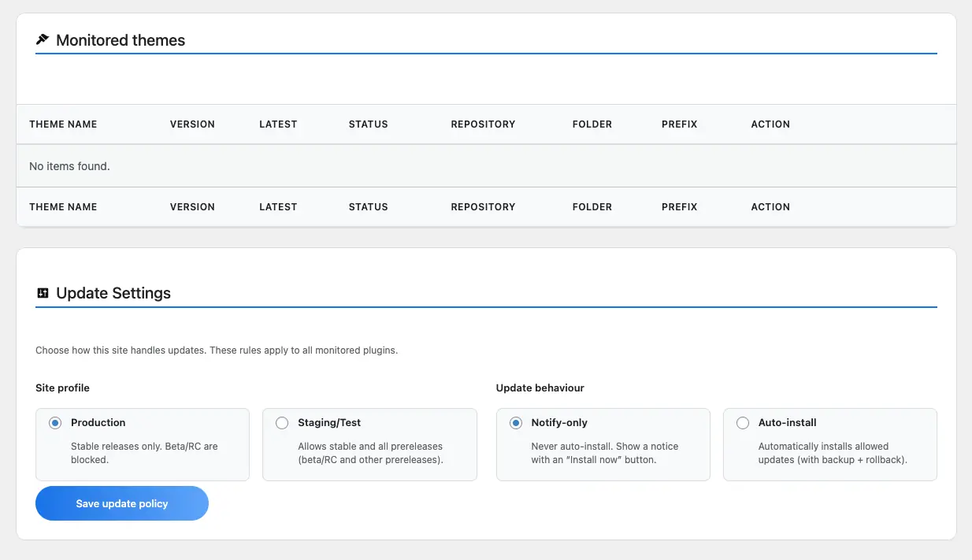Viewport: 972px width, 560px height.
Task: Select the Notify-only update behaviour
Action: tap(516, 423)
